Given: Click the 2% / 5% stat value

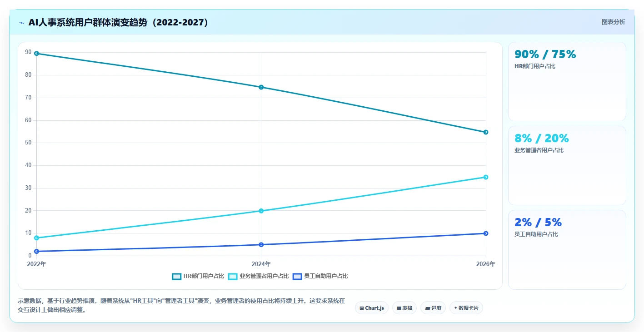Looking at the screenshot, I should 538,223.
